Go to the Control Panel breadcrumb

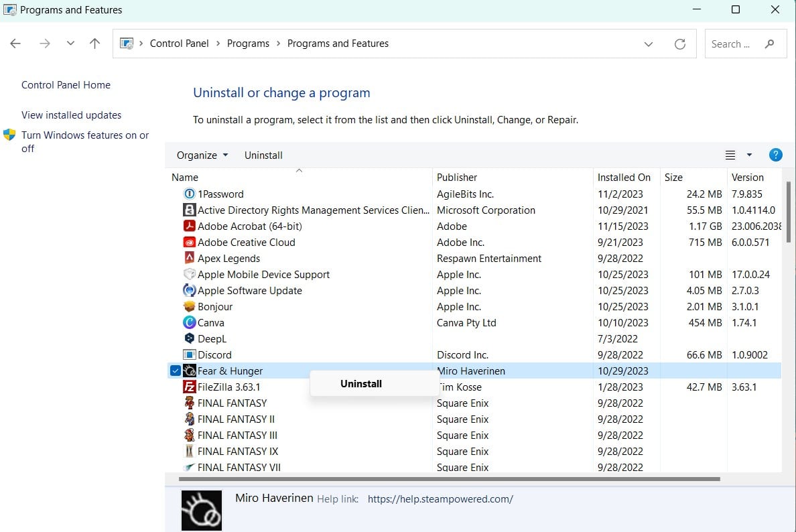click(x=179, y=44)
